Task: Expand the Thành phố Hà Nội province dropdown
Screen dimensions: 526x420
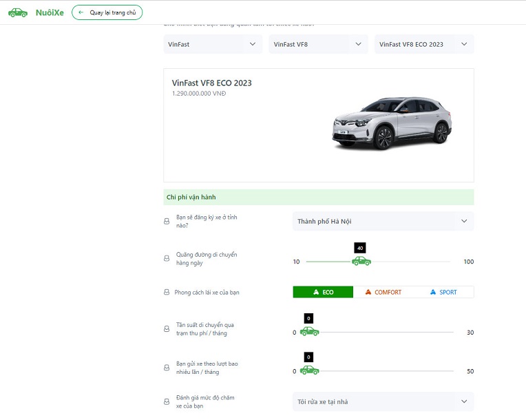Action: click(383, 221)
